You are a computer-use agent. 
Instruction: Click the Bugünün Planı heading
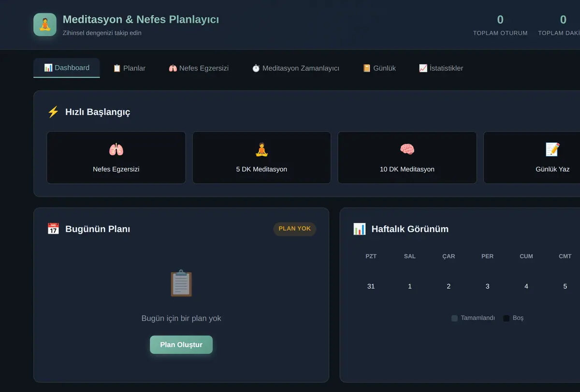coord(98,229)
